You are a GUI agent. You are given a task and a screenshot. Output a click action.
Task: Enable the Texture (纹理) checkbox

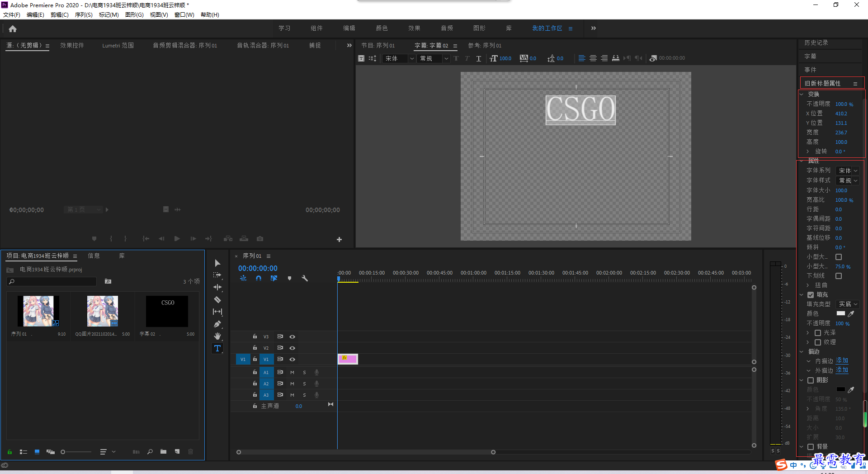click(x=818, y=342)
